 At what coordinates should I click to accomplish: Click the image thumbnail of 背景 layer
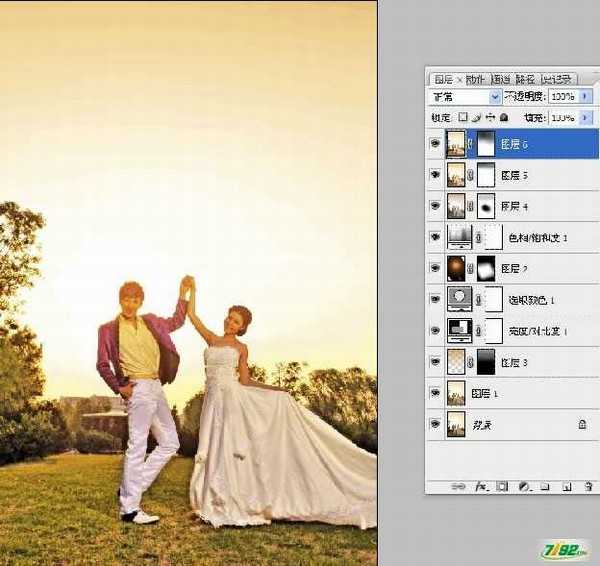point(456,424)
